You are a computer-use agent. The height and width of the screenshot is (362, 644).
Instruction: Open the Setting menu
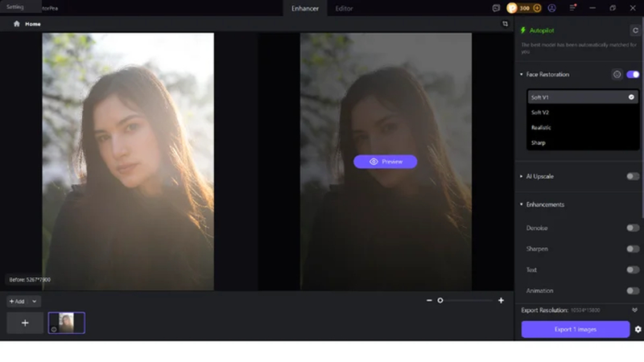point(15,7)
